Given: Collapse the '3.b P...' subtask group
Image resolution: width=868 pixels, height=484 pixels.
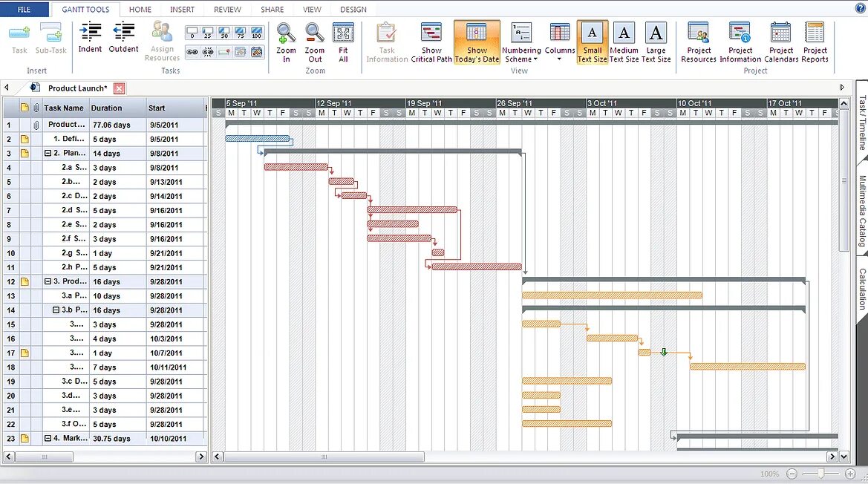Looking at the screenshot, I should [x=56, y=310].
